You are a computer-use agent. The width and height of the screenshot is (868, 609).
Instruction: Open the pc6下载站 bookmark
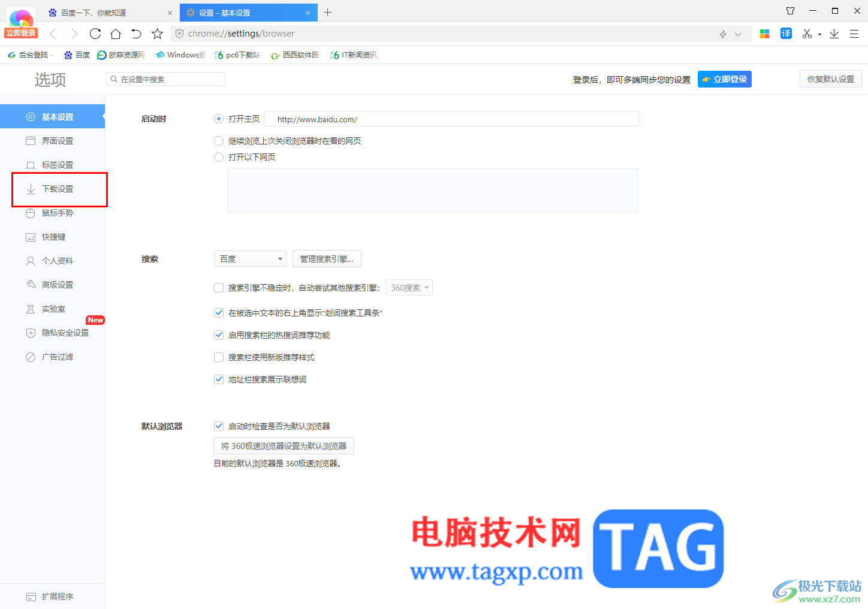point(238,55)
